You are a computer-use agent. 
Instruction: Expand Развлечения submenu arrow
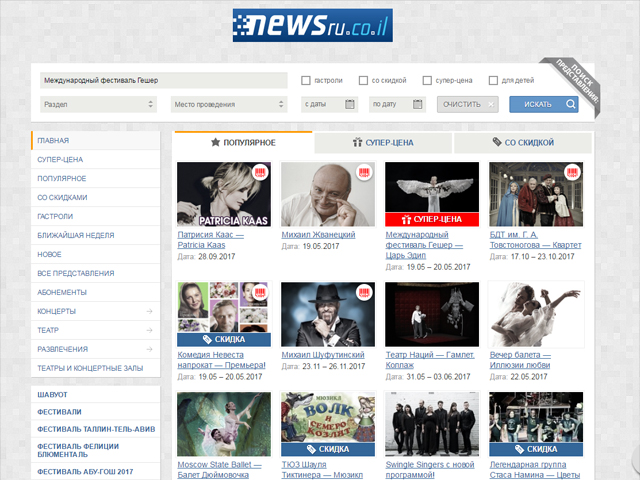149,349
